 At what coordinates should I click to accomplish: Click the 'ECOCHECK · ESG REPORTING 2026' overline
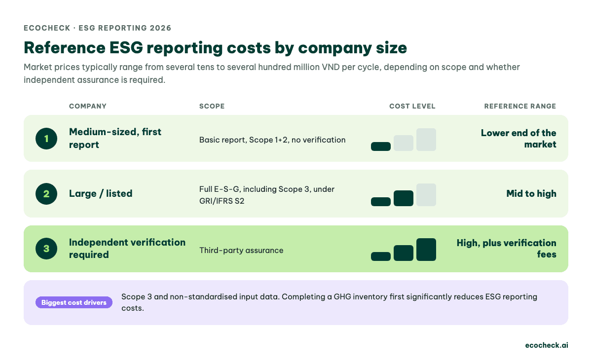pos(98,28)
